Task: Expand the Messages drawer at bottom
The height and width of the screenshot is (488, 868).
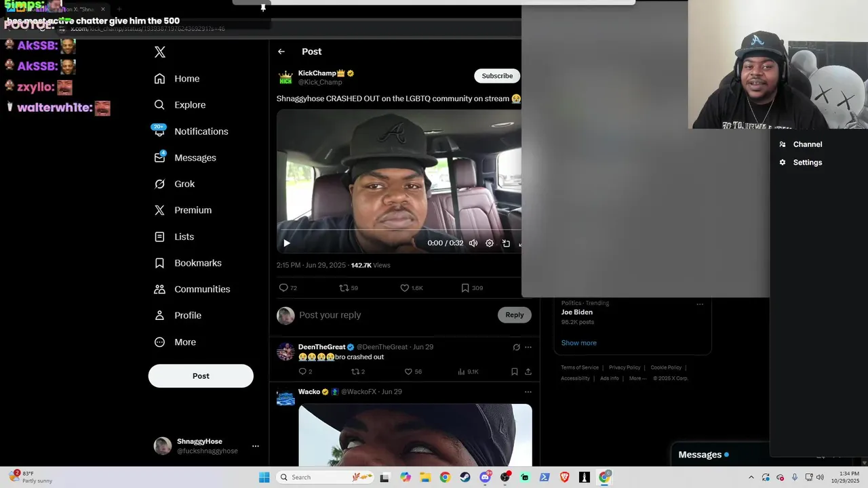Action: pyautogui.click(x=719, y=455)
